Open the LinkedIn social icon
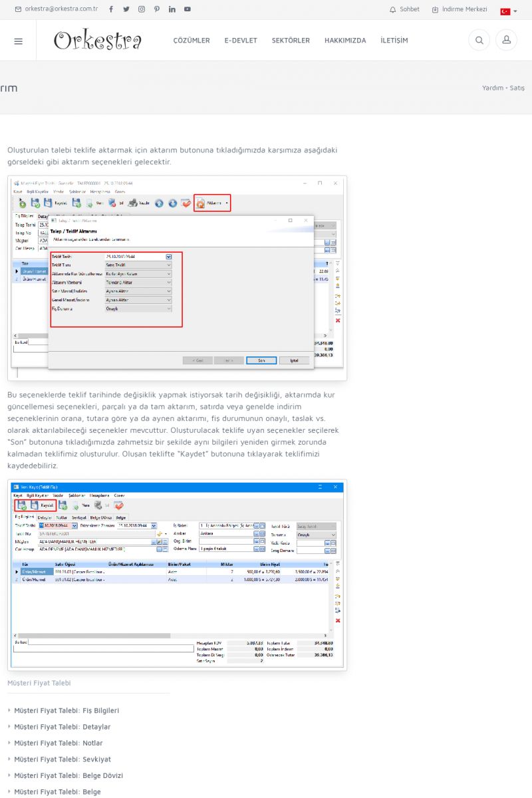The width and height of the screenshot is (532, 798). pyautogui.click(x=172, y=9)
